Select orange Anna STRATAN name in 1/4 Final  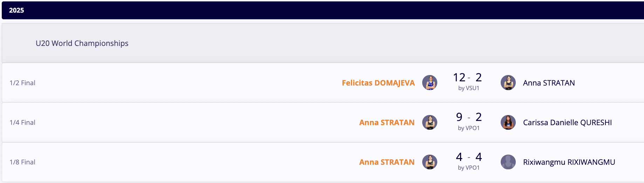(x=387, y=122)
